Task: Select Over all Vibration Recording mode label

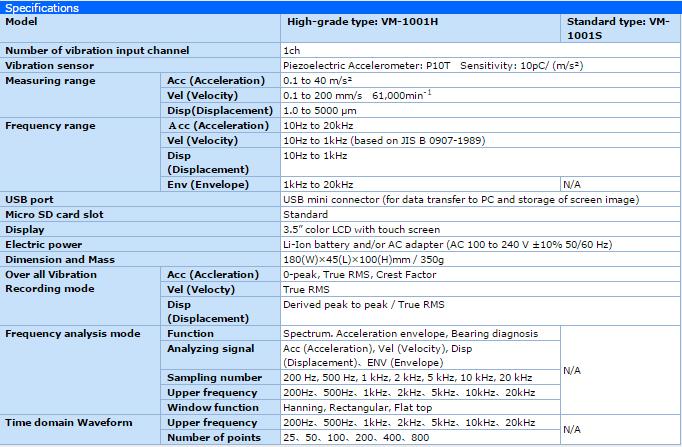Action: pyautogui.click(x=51, y=281)
